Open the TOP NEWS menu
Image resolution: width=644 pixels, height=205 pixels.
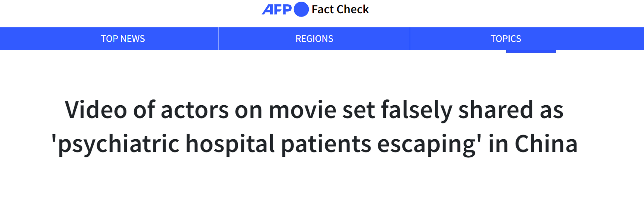123,39
